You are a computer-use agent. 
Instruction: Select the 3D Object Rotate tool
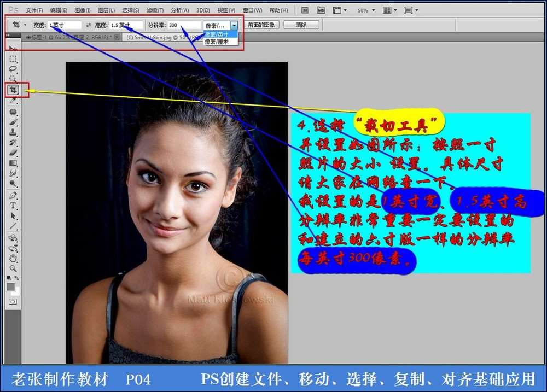[x=13, y=238]
